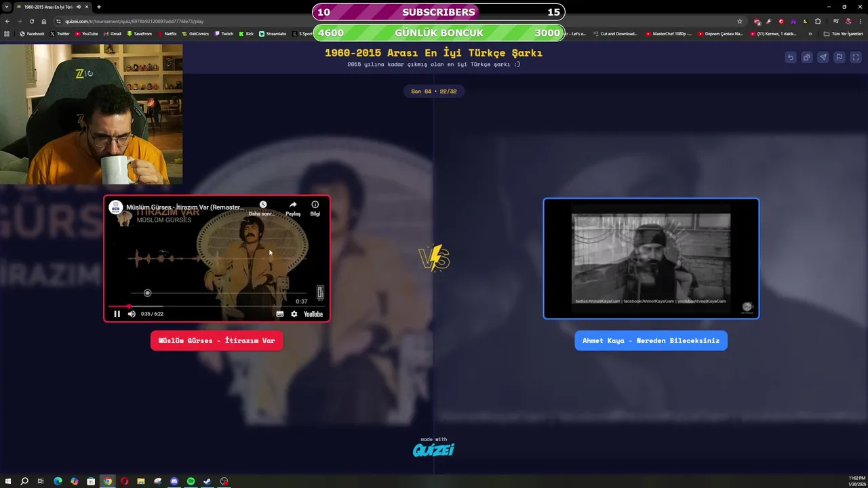Expand the hidden bookmarks overflow chevron
868x488 pixels.
810,33
